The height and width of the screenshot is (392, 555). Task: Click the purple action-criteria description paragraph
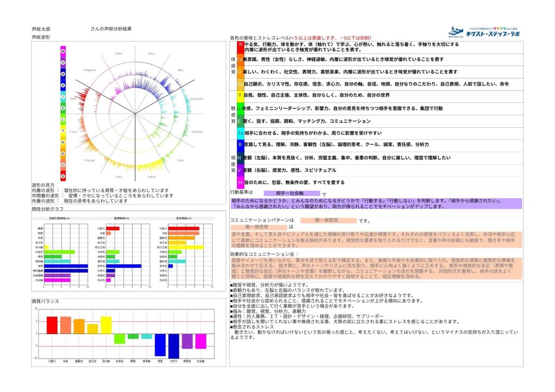[376, 204]
